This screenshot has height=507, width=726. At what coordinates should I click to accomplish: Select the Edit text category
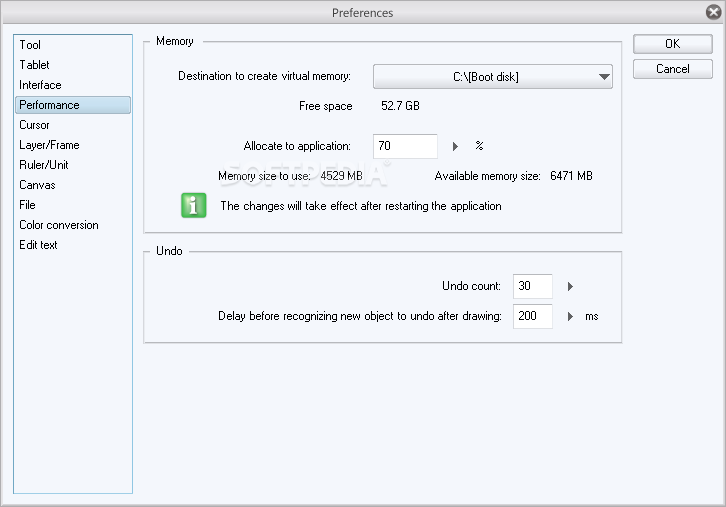point(73,245)
